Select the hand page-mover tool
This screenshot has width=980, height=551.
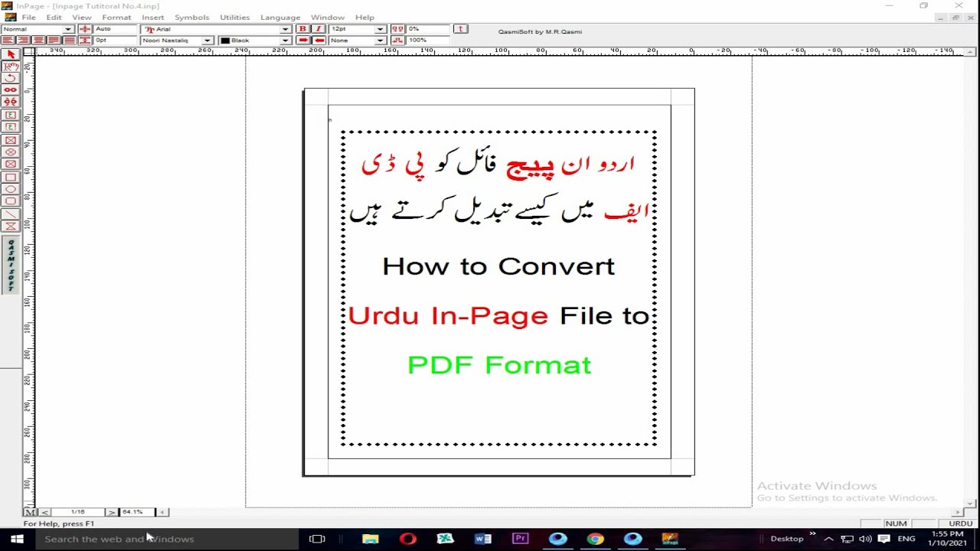point(11,67)
